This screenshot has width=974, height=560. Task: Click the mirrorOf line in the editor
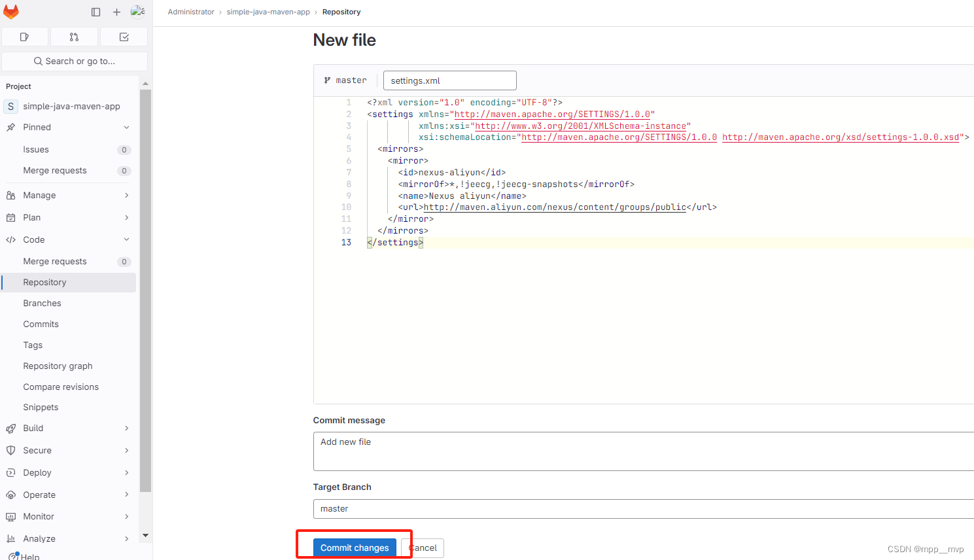(516, 184)
